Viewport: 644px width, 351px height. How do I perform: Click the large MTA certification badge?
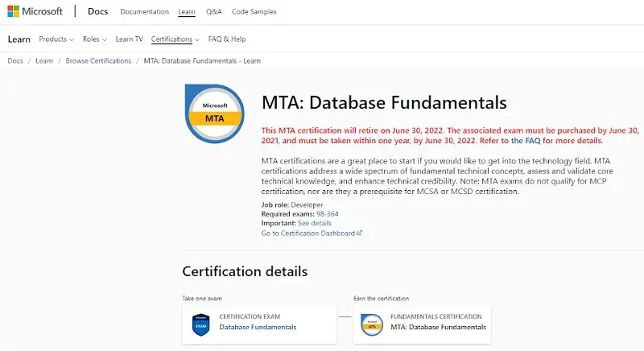(x=214, y=114)
